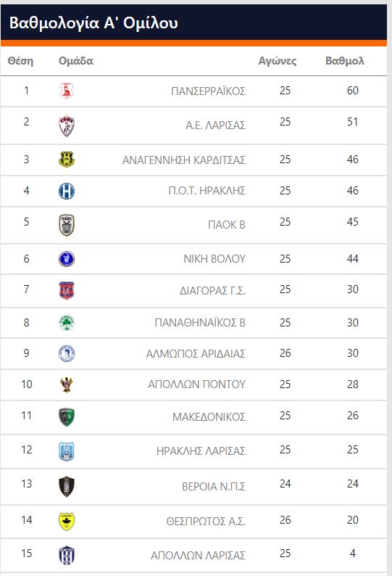The width and height of the screenshot is (392, 576).
Task: Click the Βαθμολογία Α' Ομίλου title
Action: pyautogui.click(x=93, y=23)
